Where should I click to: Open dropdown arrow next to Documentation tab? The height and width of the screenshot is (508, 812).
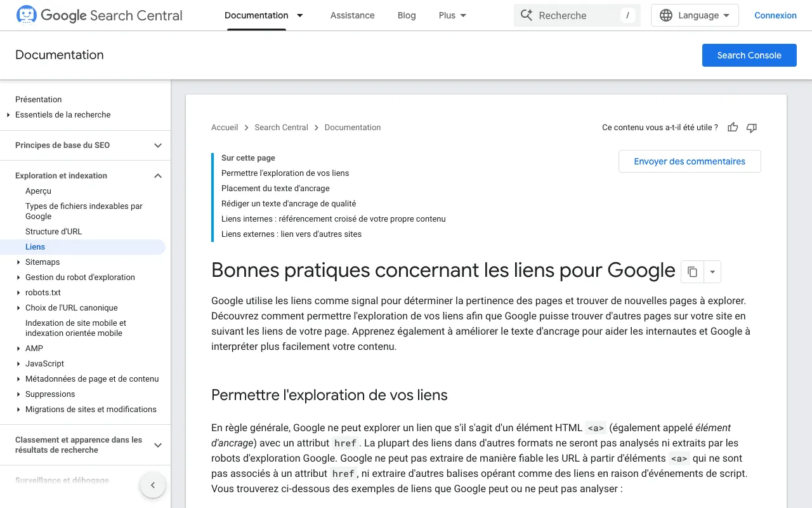tap(300, 15)
